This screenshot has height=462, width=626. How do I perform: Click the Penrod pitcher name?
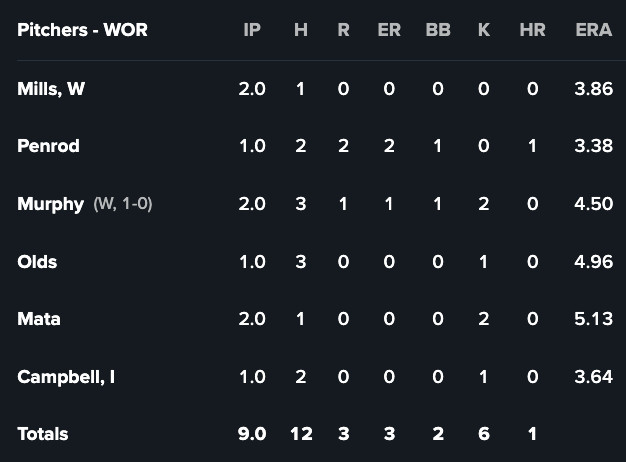tap(48, 146)
